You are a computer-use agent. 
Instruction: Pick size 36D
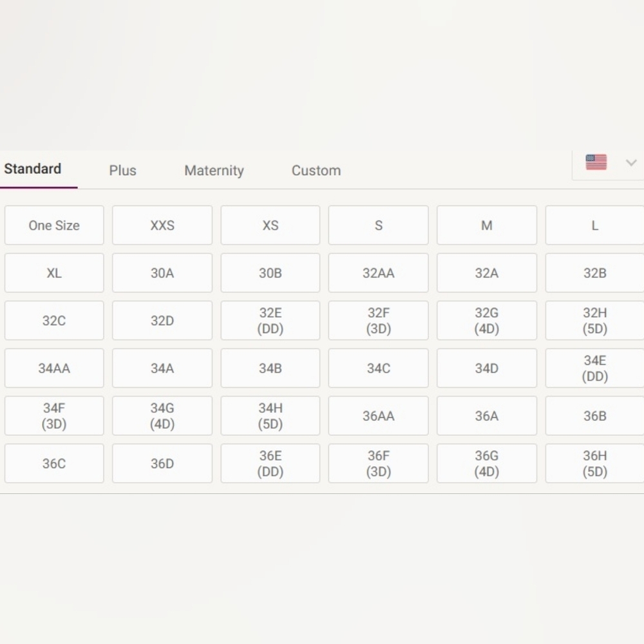pos(162,463)
